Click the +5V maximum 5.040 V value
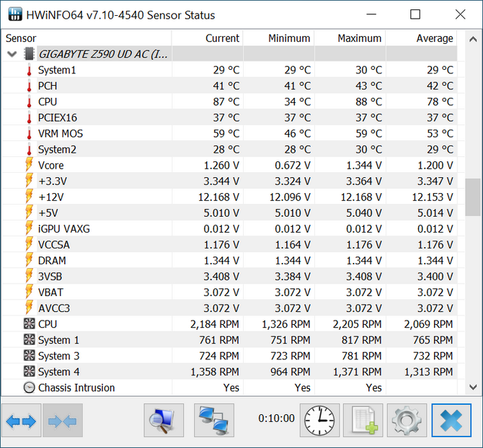The image size is (483, 448). (364, 213)
